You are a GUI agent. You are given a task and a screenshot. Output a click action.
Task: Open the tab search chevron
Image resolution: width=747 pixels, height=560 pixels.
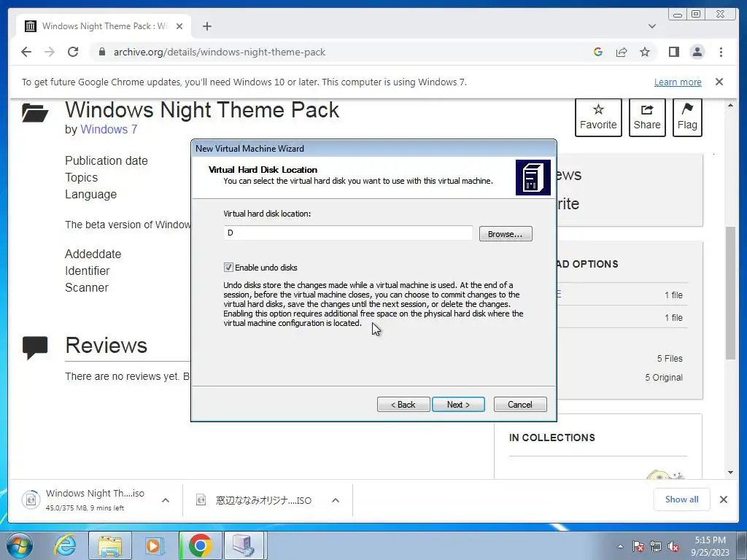click(652, 26)
